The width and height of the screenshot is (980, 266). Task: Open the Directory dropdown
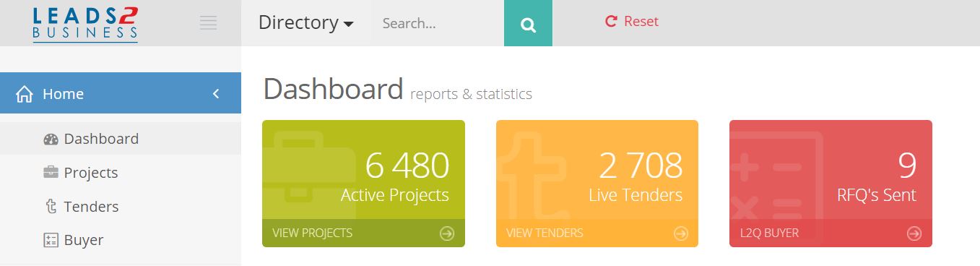click(x=306, y=23)
